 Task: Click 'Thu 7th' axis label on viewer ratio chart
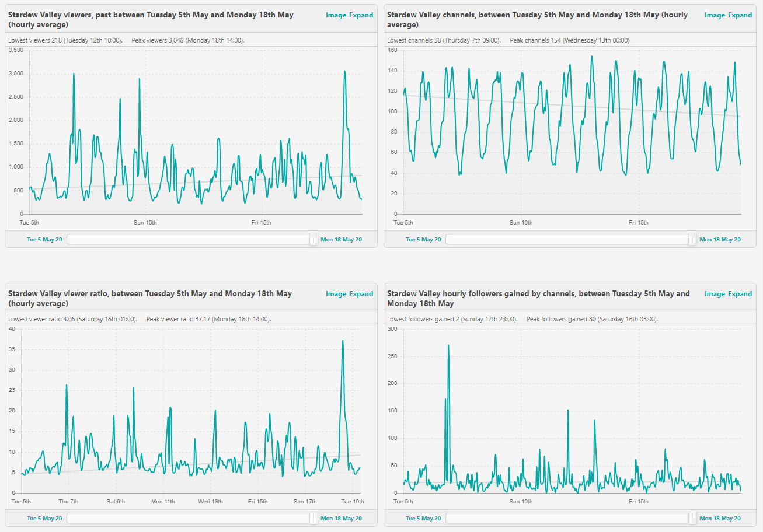pos(69,501)
